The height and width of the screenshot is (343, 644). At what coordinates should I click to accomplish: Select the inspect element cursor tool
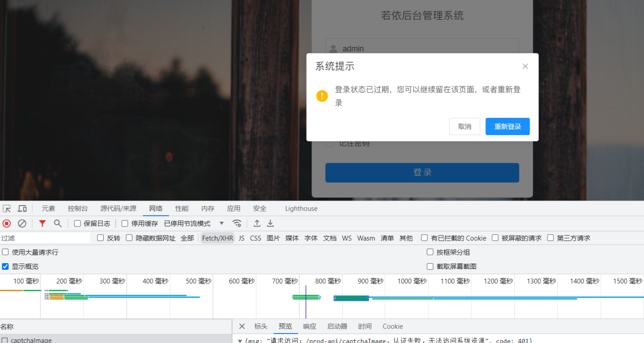7,208
